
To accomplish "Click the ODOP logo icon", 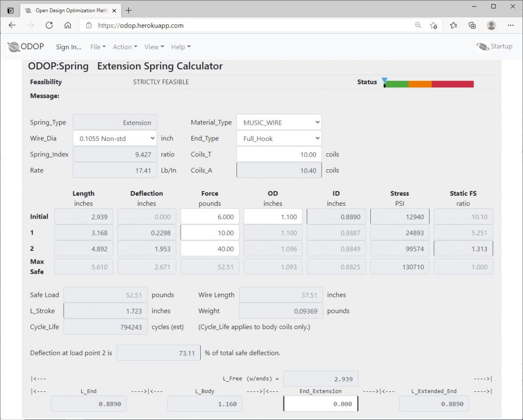I will click(13, 46).
